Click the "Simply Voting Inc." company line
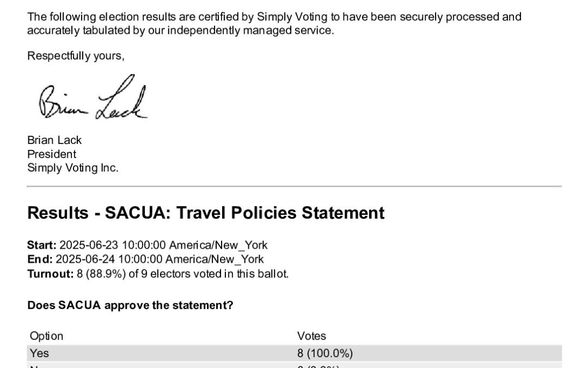This screenshot has height=368, width=588. point(72,168)
